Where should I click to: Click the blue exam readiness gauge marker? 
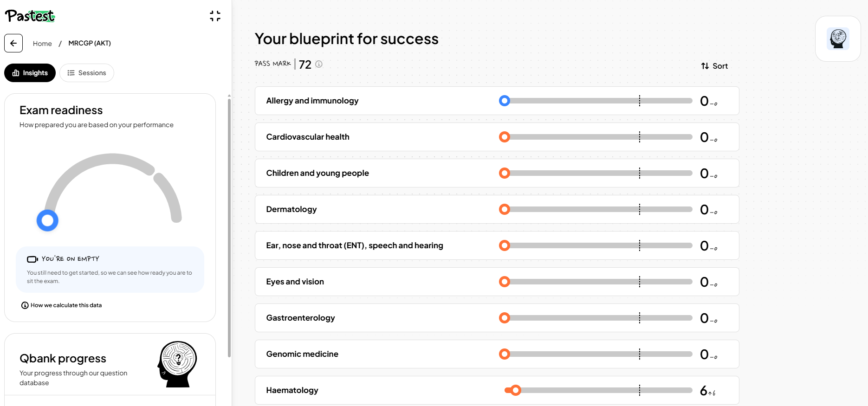[47, 220]
